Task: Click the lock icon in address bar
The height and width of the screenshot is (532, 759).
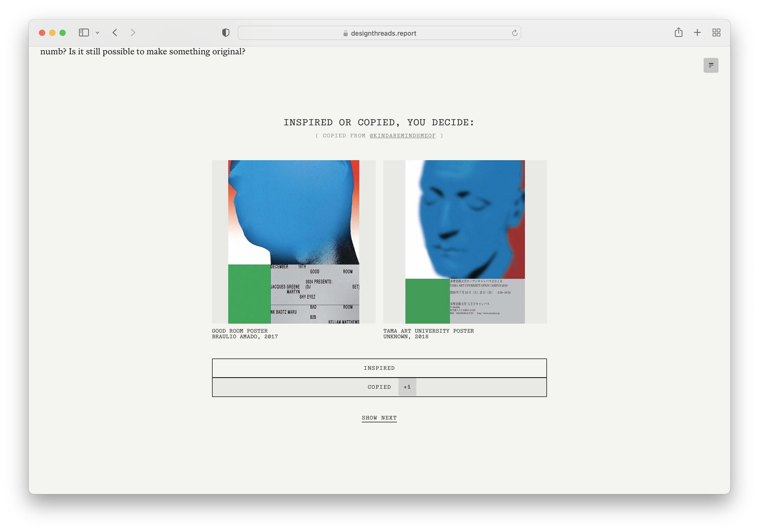Action: 345,33
